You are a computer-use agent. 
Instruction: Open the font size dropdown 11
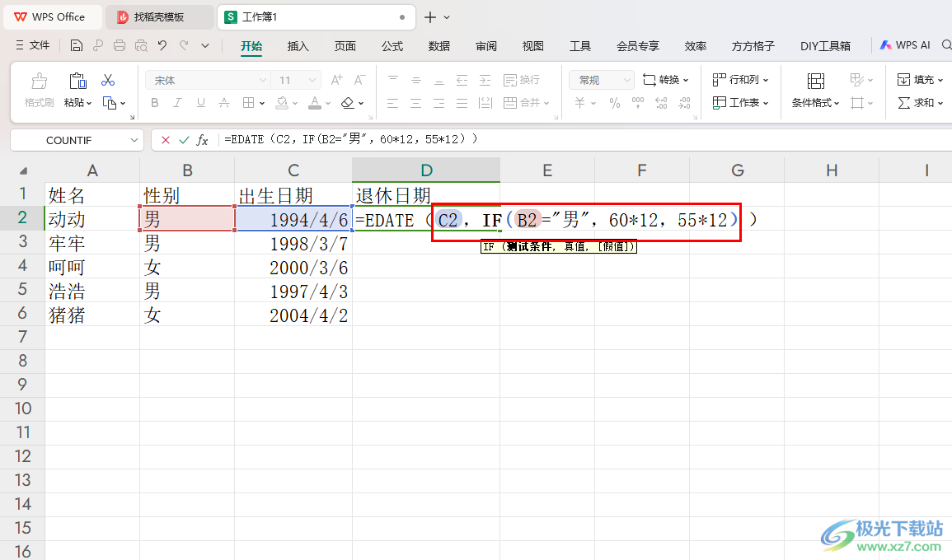click(312, 80)
